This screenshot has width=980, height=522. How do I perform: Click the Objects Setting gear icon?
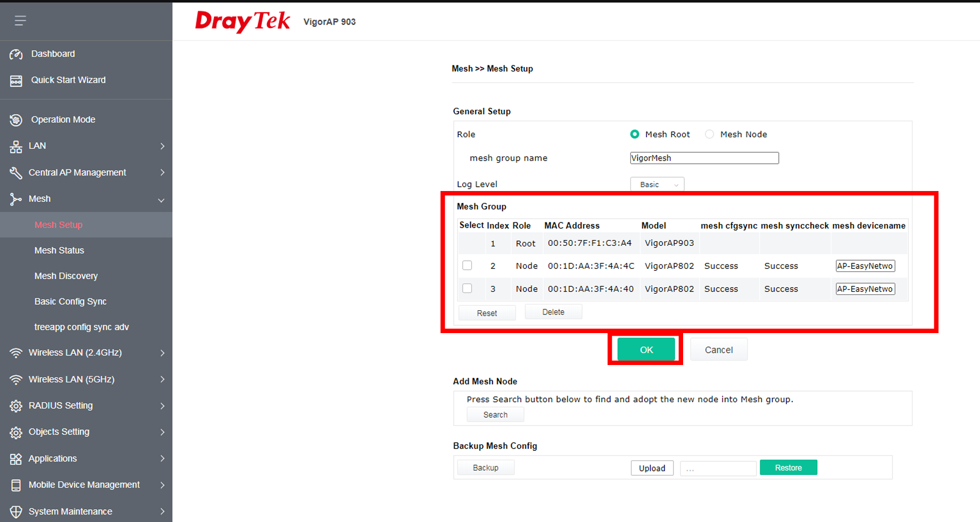(x=16, y=432)
